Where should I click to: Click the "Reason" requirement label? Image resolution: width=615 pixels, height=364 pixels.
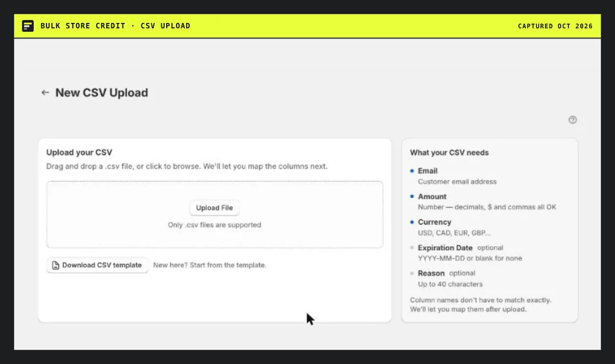click(x=431, y=273)
